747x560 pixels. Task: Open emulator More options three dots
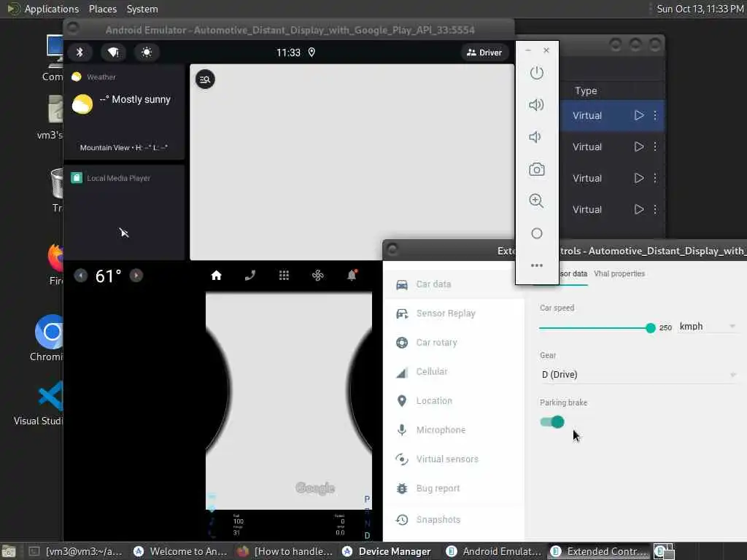(537, 265)
